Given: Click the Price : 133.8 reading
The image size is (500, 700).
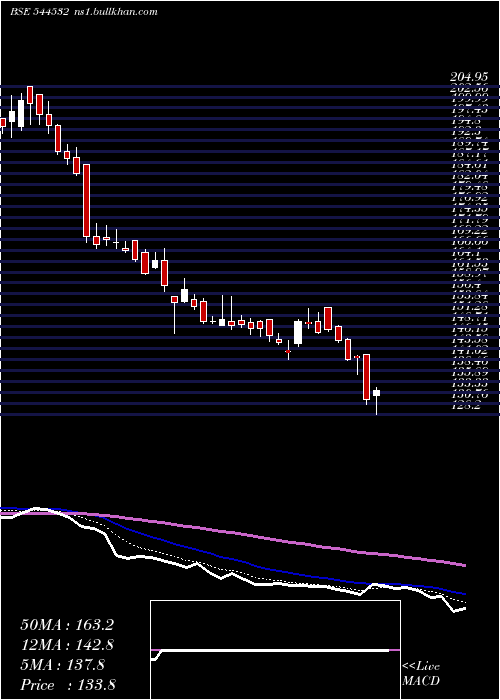Looking at the screenshot, I should (68, 685).
